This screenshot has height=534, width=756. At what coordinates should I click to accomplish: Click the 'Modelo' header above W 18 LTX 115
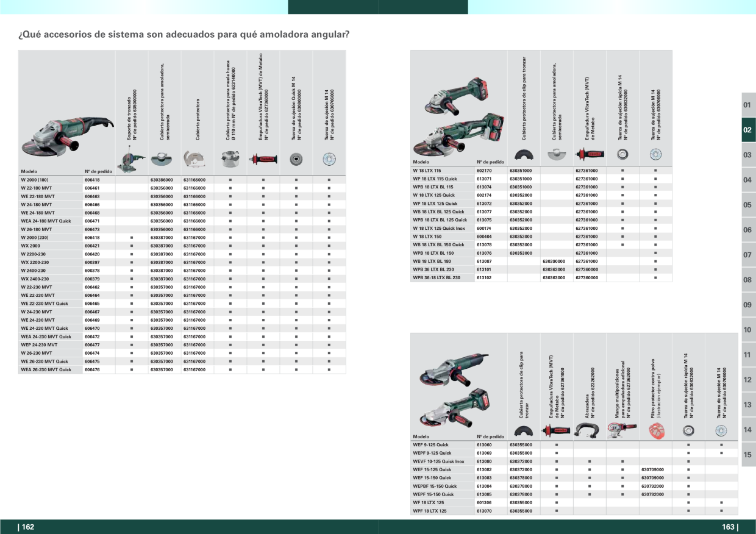pyautogui.click(x=421, y=162)
